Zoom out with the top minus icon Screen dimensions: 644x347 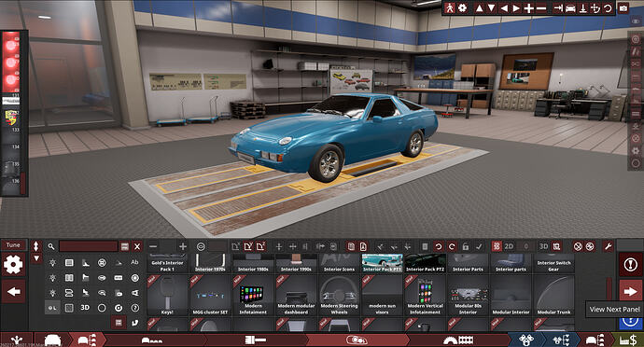click(x=541, y=7)
